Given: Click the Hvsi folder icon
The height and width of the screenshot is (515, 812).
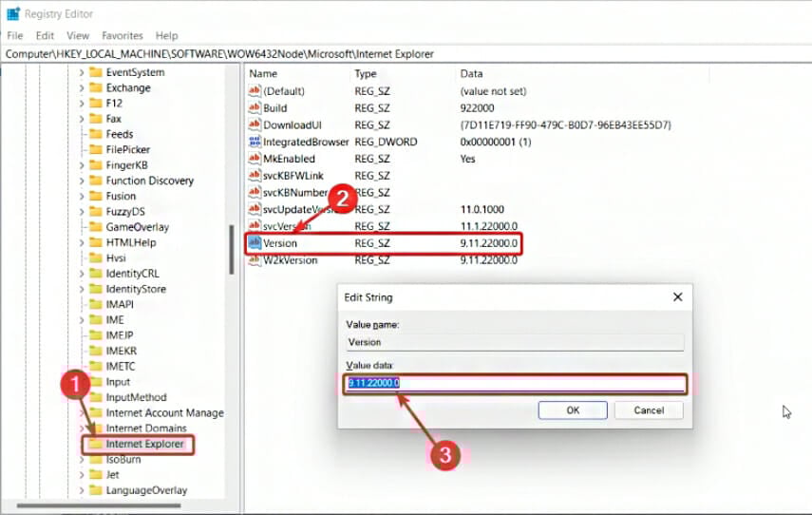Looking at the screenshot, I should 96,258.
